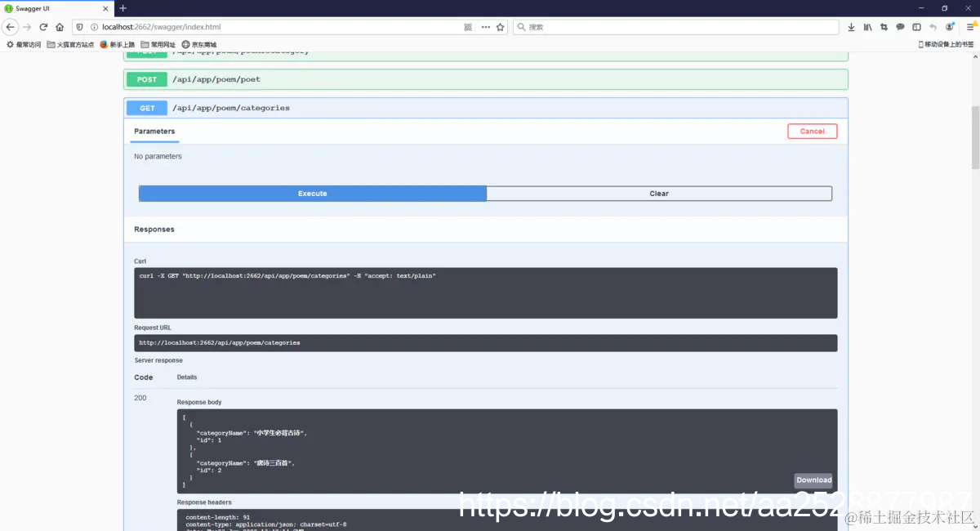Image resolution: width=980 pixels, height=531 pixels.
Task: Toggle the browser sidebar icon
Action: point(917,27)
